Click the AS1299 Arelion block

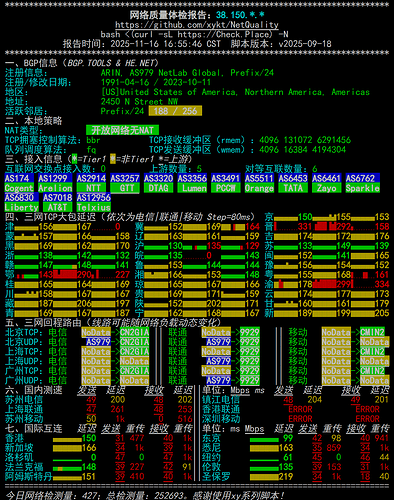(x=55, y=183)
